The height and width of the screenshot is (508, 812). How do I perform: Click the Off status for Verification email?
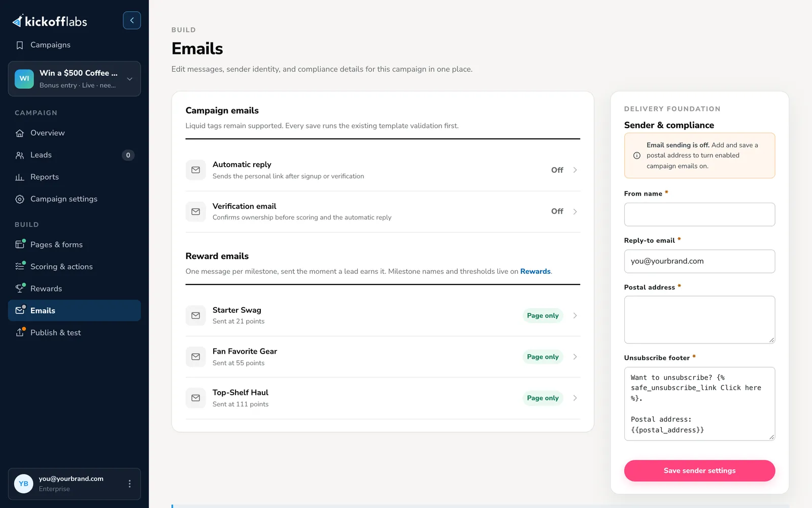coord(557,211)
